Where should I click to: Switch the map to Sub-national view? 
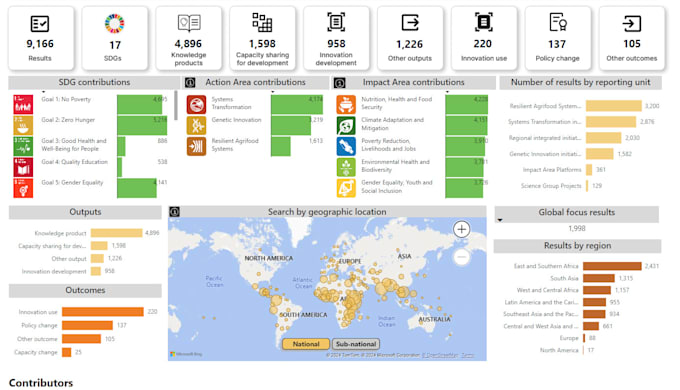click(356, 344)
